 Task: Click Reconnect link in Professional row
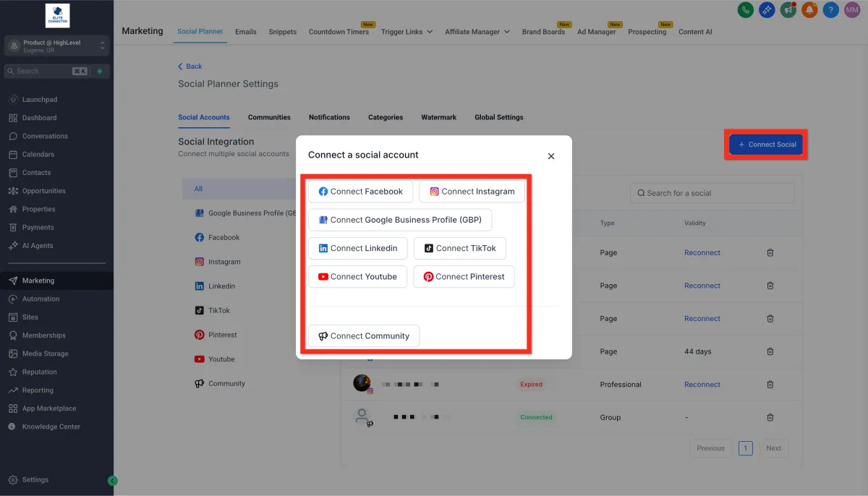click(x=702, y=385)
